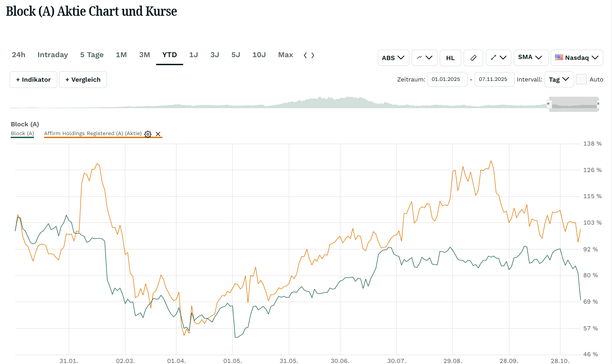The height and width of the screenshot is (364, 612).
Task: Select the 5 Tage time range tab
Action: coord(92,55)
